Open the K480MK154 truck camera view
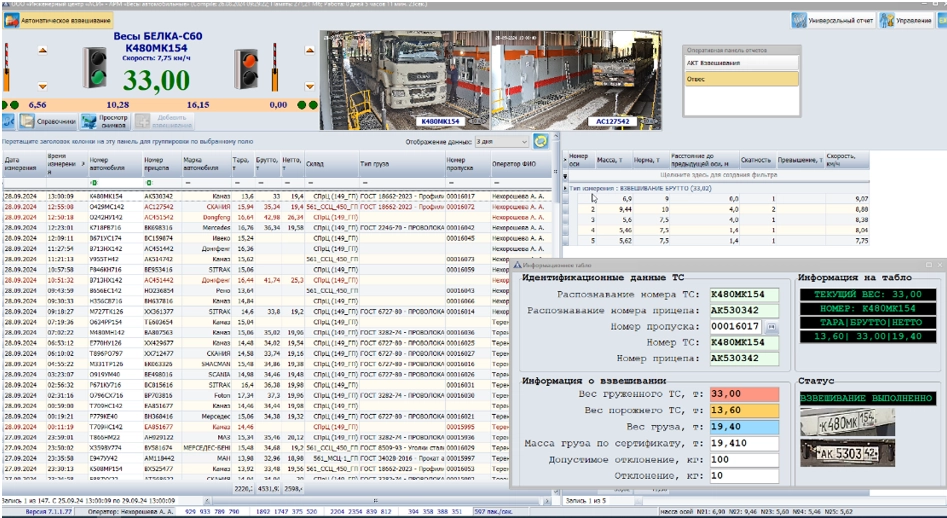 pos(405,77)
